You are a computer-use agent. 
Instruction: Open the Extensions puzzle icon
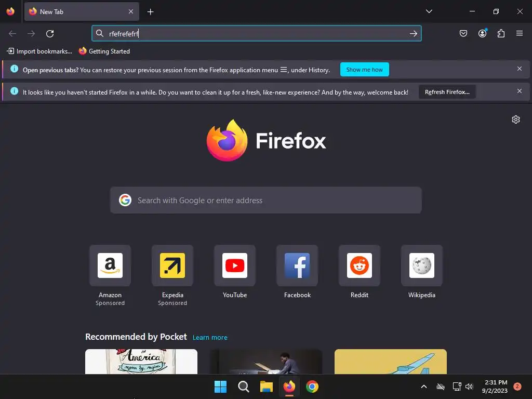point(501,33)
